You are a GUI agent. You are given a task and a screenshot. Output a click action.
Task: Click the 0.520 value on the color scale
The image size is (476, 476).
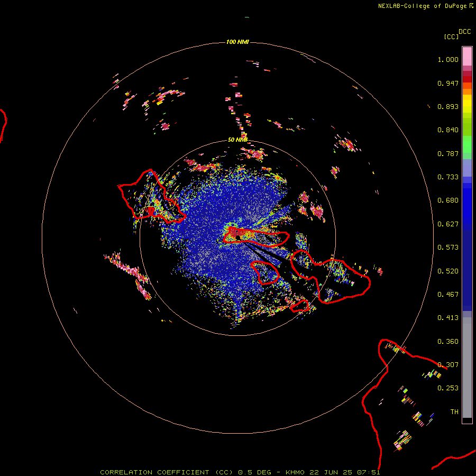tap(448, 271)
